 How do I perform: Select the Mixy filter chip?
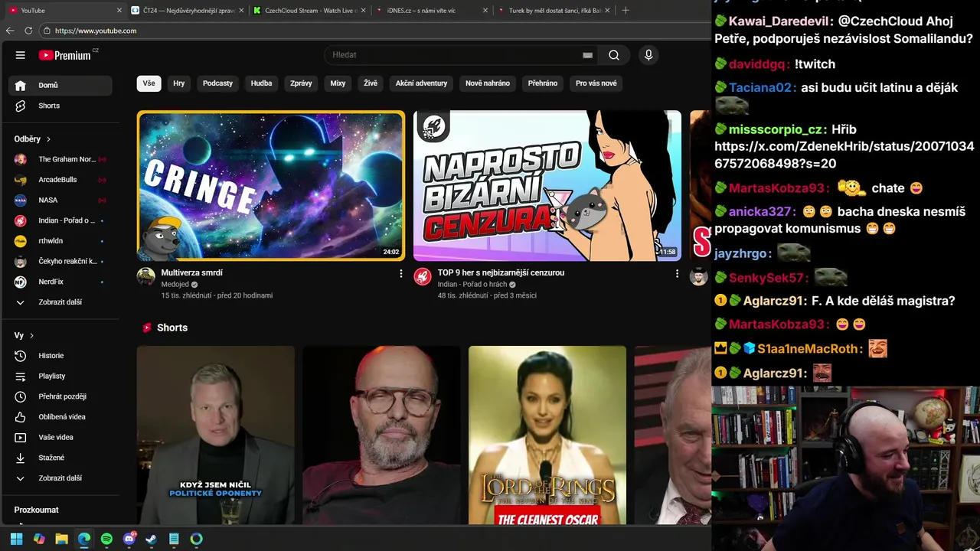338,83
